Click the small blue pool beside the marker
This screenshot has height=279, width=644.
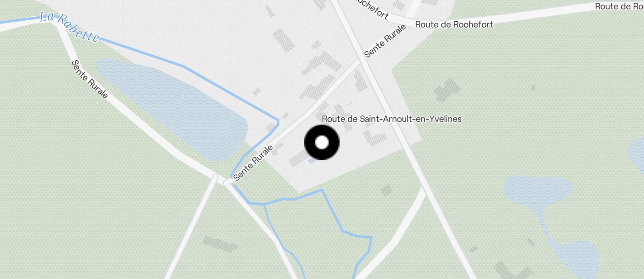click(x=313, y=160)
